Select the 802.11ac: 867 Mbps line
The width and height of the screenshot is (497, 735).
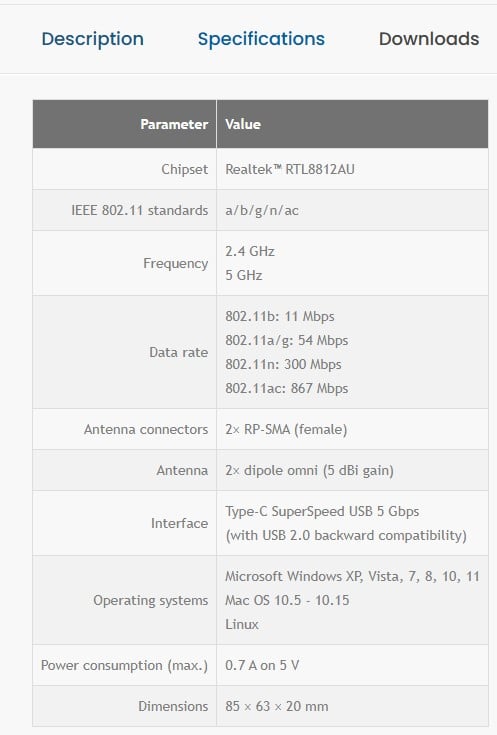[x=286, y=389]
